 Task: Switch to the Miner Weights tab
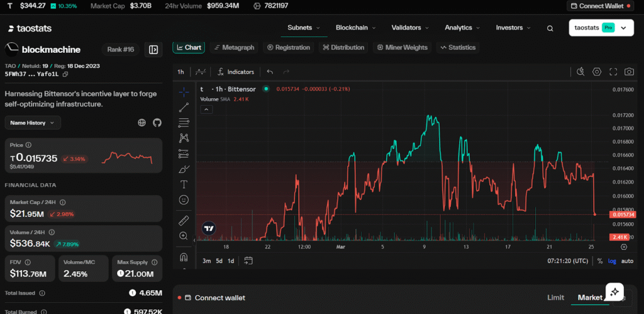click(x=402, y=47)
